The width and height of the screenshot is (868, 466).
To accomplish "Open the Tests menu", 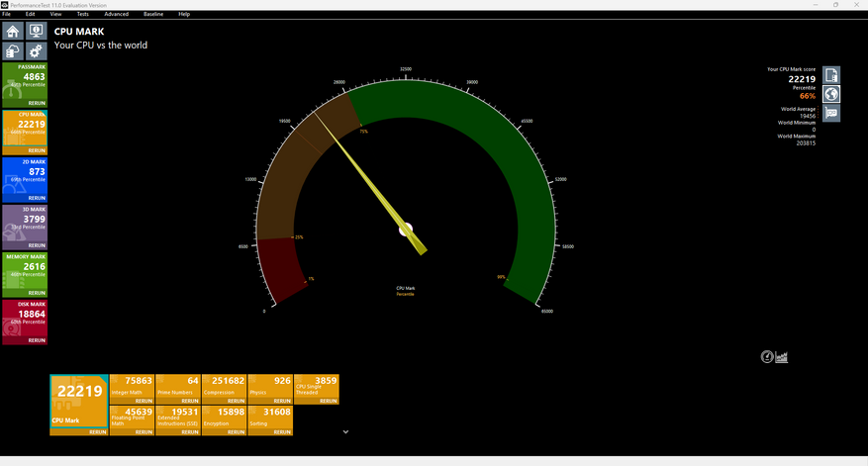I will click(x=82, y=15).
